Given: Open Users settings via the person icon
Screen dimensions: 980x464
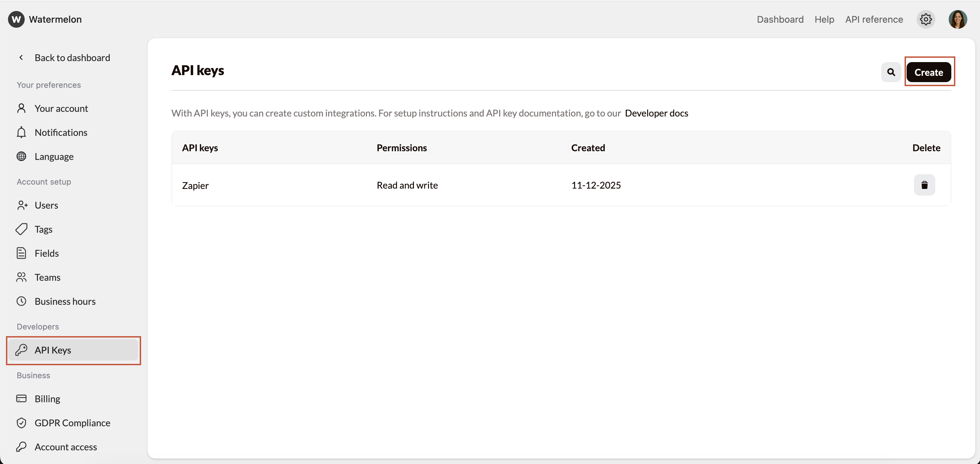Looking at the screenshot, I should [21, 205].
